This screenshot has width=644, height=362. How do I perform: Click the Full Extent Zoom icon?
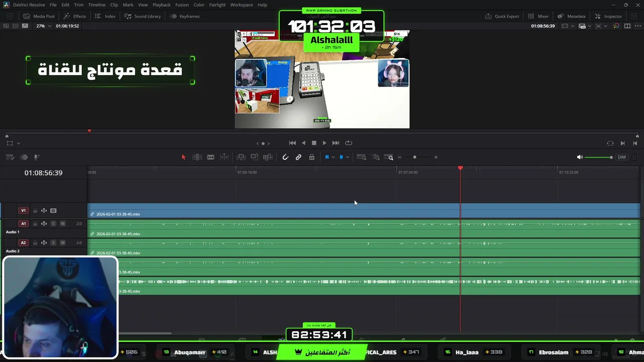(x=361, y=157)
